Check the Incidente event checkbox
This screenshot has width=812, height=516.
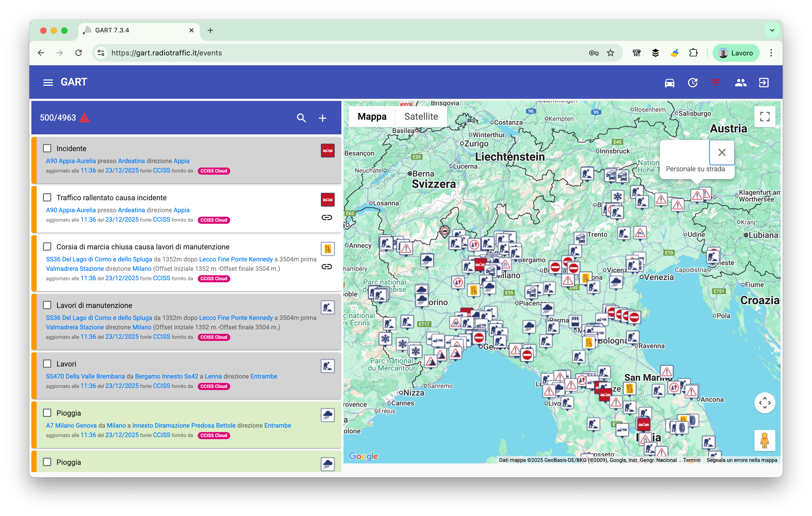[x=47, y=148]
